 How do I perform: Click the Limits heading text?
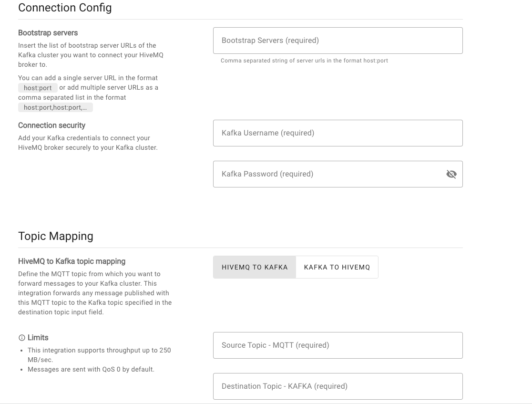[x=38, y=337]
